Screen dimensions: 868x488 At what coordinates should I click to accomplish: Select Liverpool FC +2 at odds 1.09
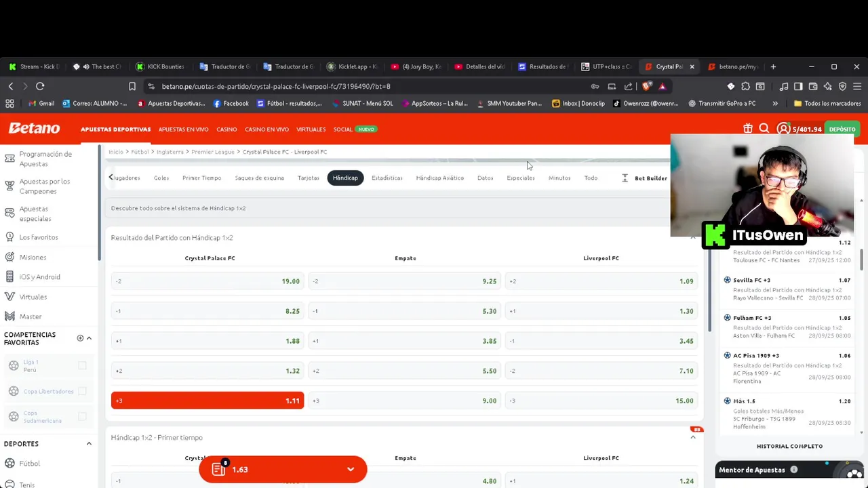[601, 281]
